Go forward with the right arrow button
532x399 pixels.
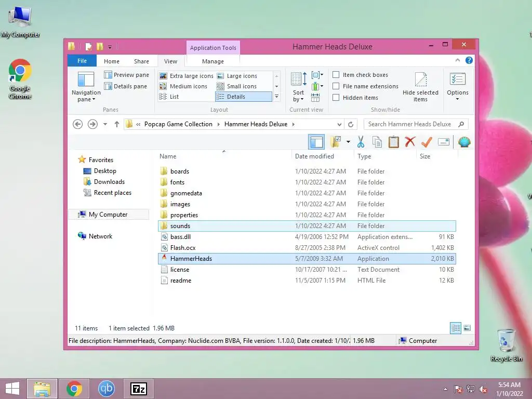pos(92,124)
